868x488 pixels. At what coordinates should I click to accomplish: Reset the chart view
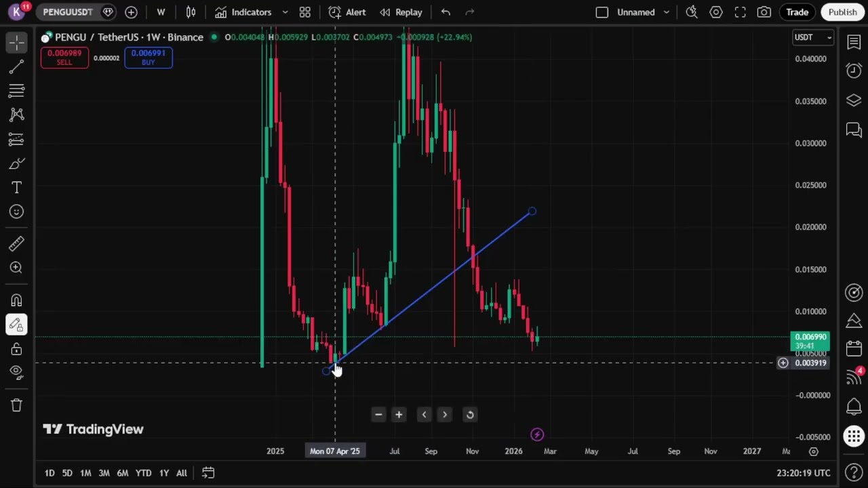469,415
